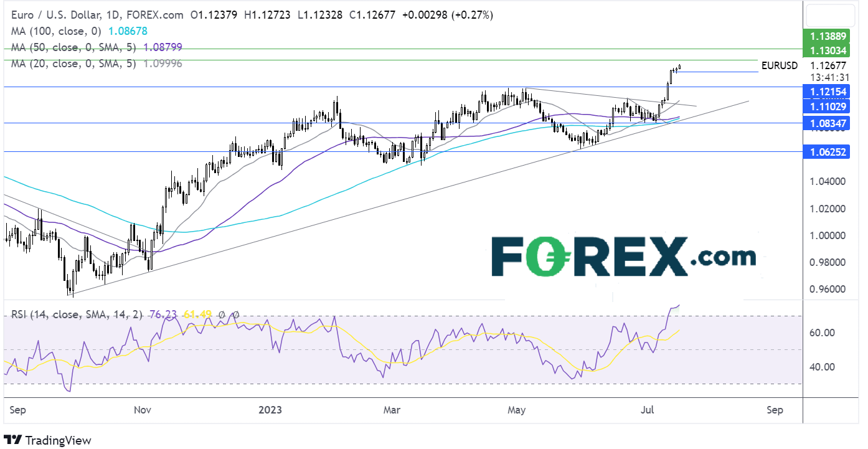Click the EURUSD symbol label
This screenshot has width=868, height=449.
pyautogui.click(x=779, y=65)
